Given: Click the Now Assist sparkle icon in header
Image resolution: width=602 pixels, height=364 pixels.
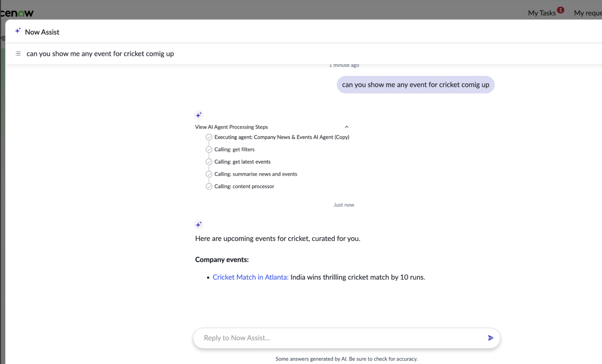Looking at the screenshot, I should coord(18,31).
